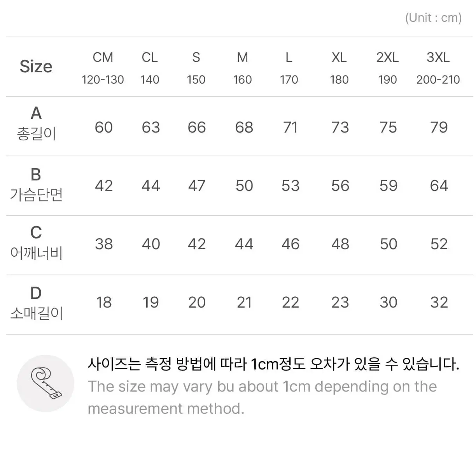Viewport: 476px width, 462px height.
Task: Click the 소매길이 value 18 for CM
Action: (x=104, y=303)
